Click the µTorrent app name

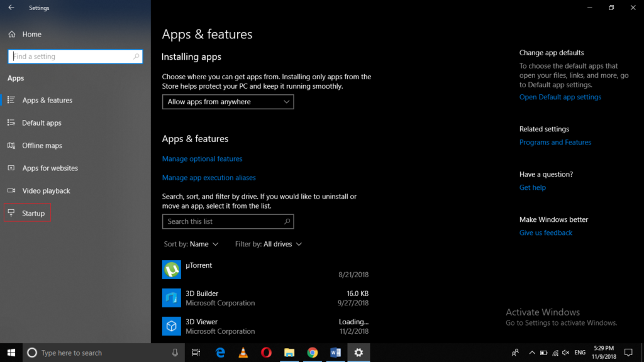[x=199, y=266]
